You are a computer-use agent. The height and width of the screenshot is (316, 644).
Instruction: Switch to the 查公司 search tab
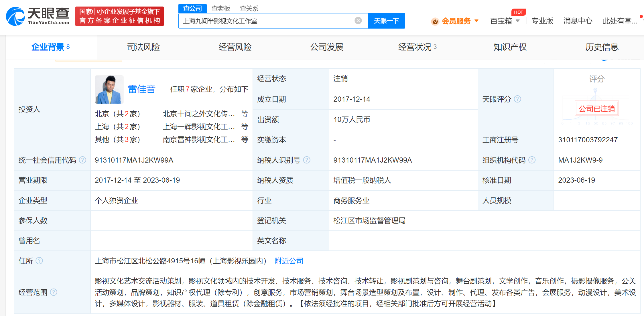pyautogui.click(x=192, y=9)
